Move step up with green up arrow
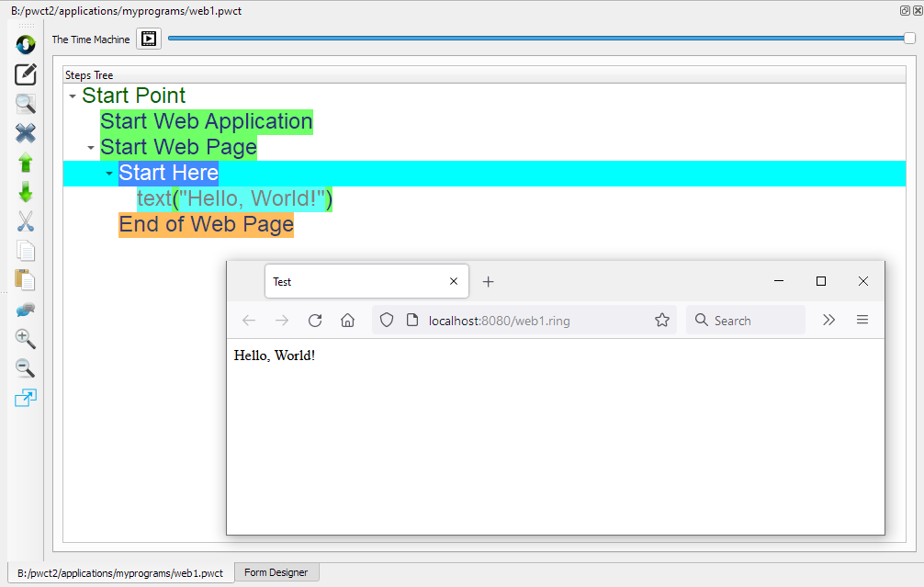 pos(26,163)
